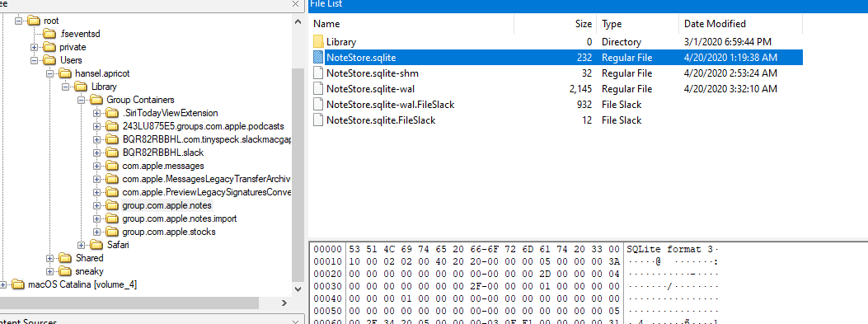Select group.com.apple.notes tree item
This screenshot has height=324, width=868.
tap(167, 205)
